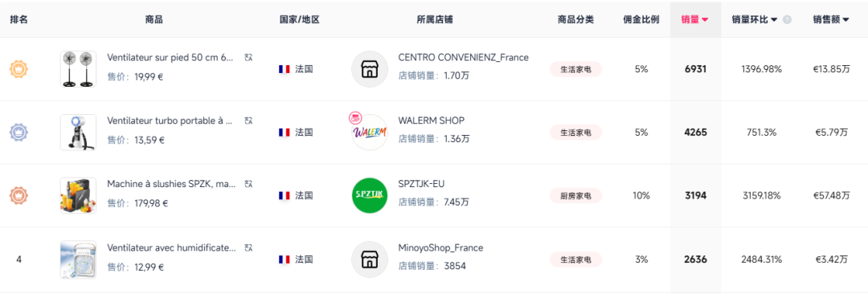Open SPZTJK-EU store link
Image resolution: width=868 pixels, height=294 pixels.
421,184
